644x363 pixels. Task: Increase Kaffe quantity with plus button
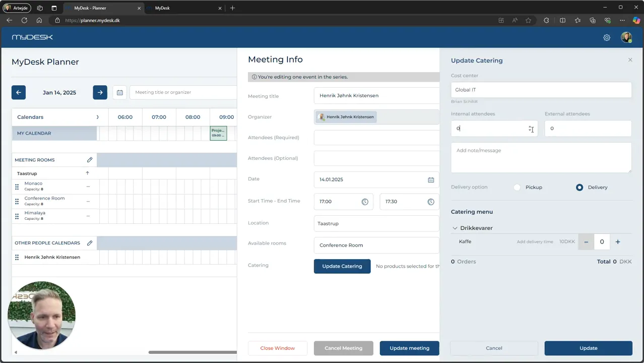point(618,242)
